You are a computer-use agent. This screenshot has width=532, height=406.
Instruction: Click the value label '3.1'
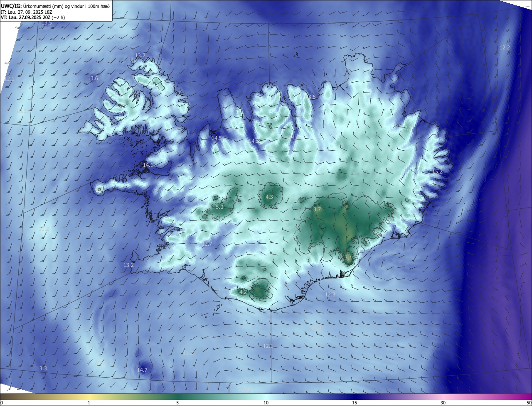coord(348,257)
